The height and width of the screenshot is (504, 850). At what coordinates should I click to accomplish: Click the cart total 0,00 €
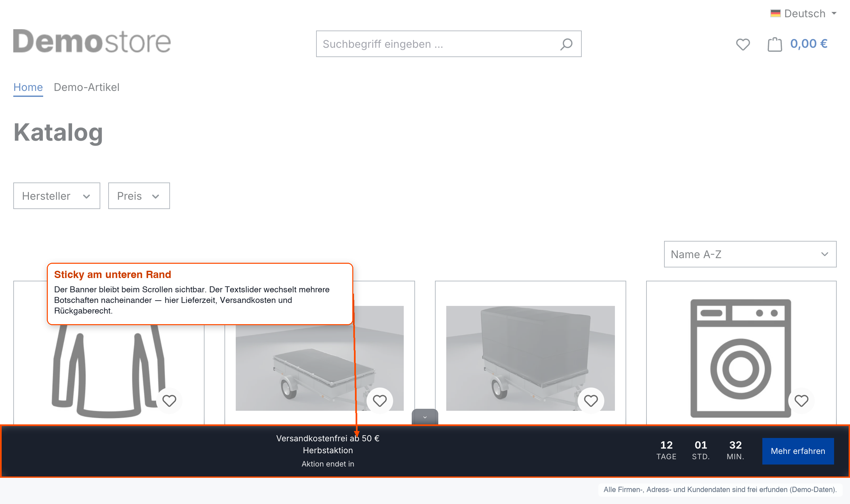pos(808,44)
